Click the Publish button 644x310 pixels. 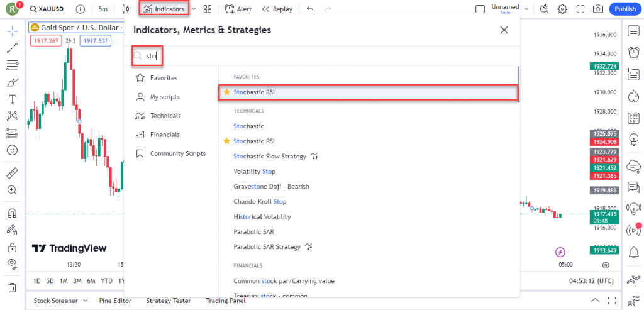[x=625, y=9]
